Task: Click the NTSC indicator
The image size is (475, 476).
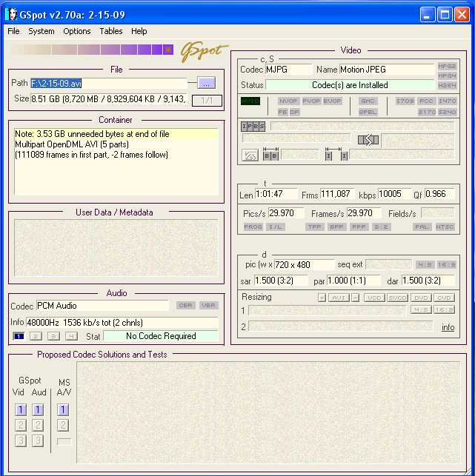Action: coord(445,227)
